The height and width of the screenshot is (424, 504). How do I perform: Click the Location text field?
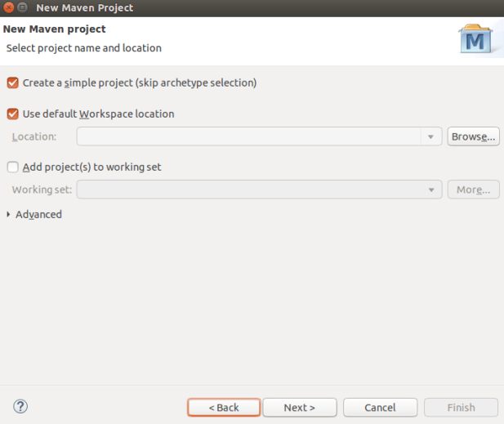pyautogui.click(x=249, y=136)
